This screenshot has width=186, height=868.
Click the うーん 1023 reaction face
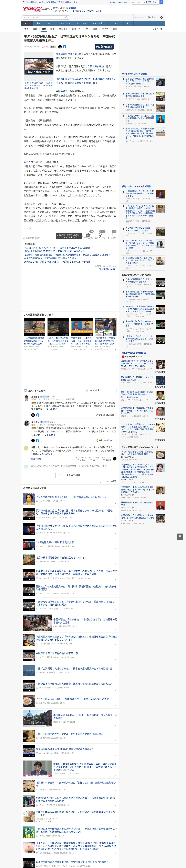click(x=104, y=459)
